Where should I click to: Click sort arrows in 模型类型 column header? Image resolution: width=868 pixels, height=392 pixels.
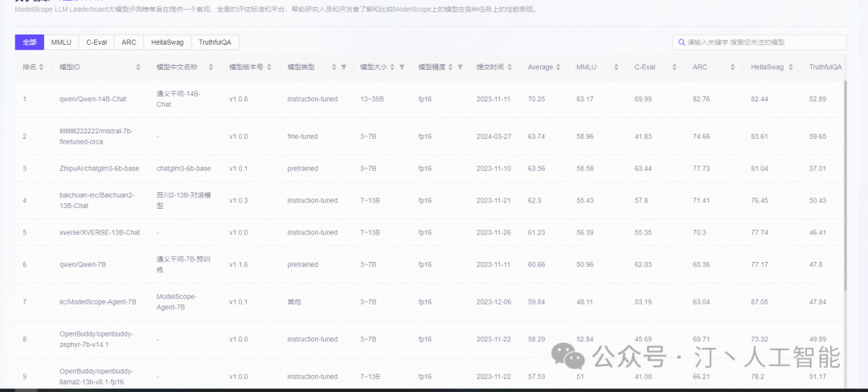334,67
